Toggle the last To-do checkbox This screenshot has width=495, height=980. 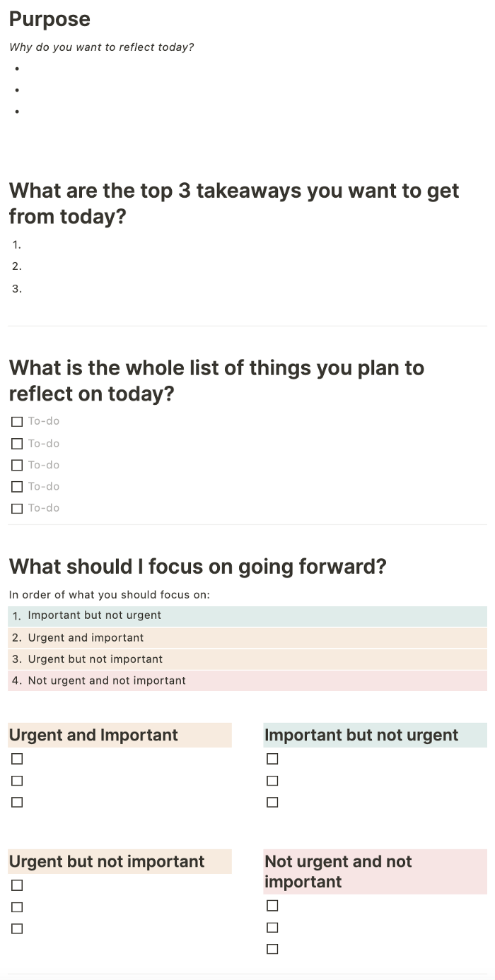pyautogui.click(x=17, y=508)
